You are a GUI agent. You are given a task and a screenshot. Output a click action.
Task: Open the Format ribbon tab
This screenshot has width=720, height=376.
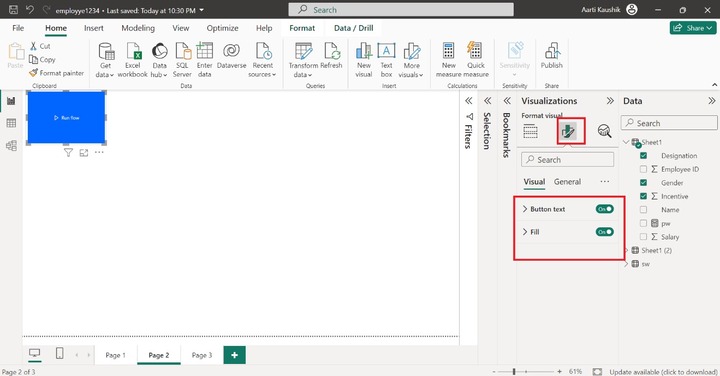[x=302, y=28]
